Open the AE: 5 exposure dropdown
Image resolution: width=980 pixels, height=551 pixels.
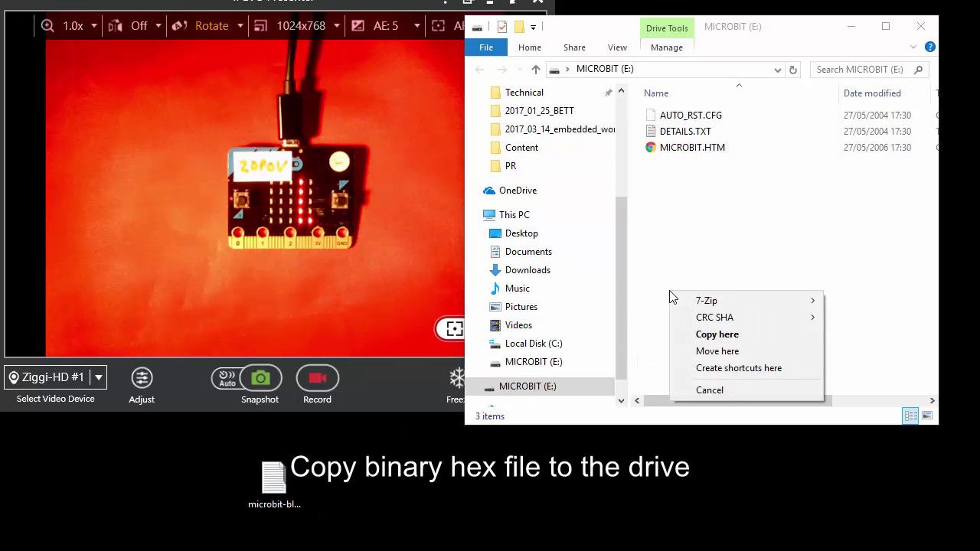tap(416, 26)
